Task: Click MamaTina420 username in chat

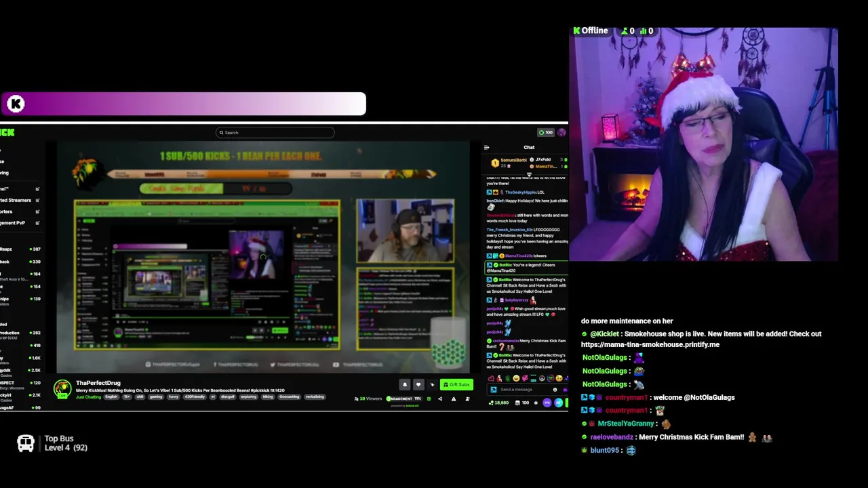Action: pyautogui.click(x=519, y=256)
